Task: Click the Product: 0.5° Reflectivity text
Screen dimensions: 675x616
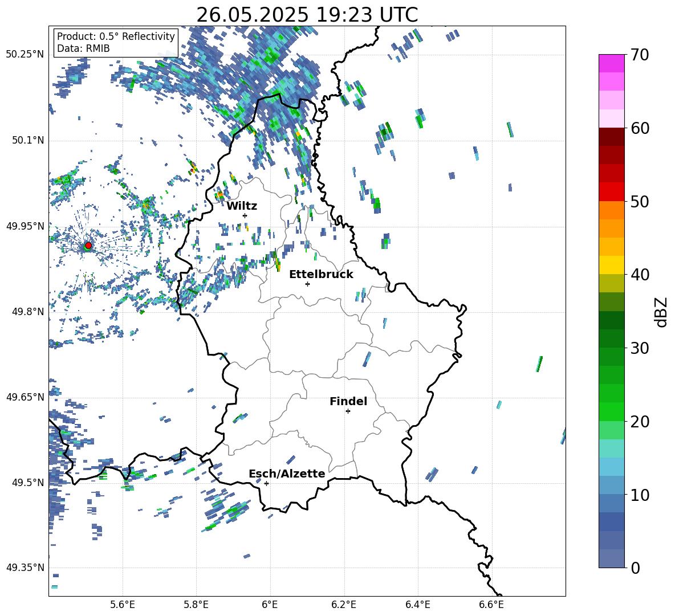Action: click(x=116, y=36)
